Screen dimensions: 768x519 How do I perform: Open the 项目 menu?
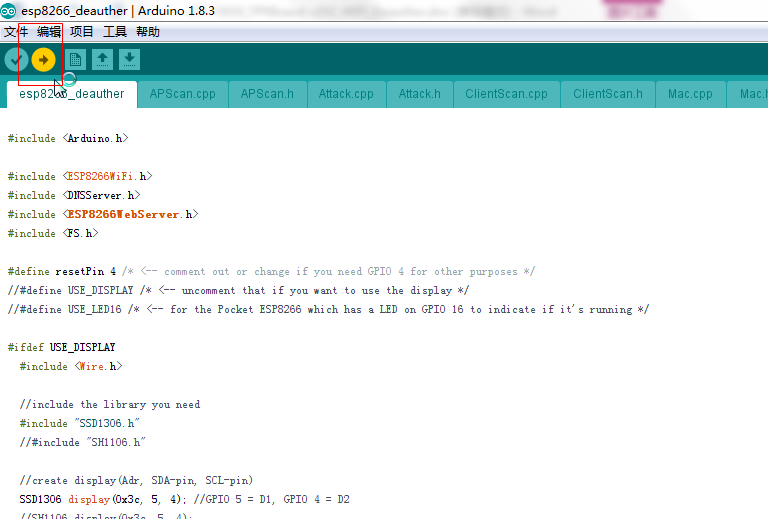point(82,32)
